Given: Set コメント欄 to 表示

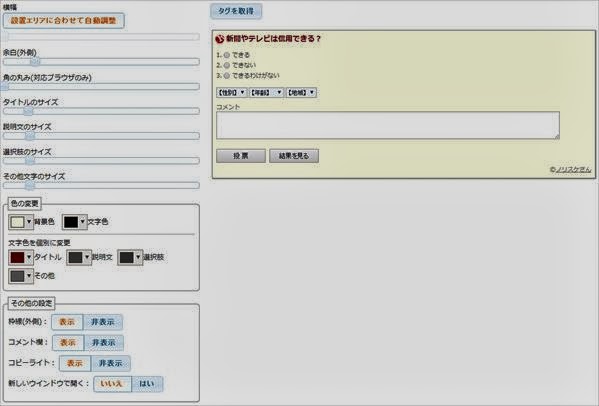Looking at the screenshot, I should (68, 343).
